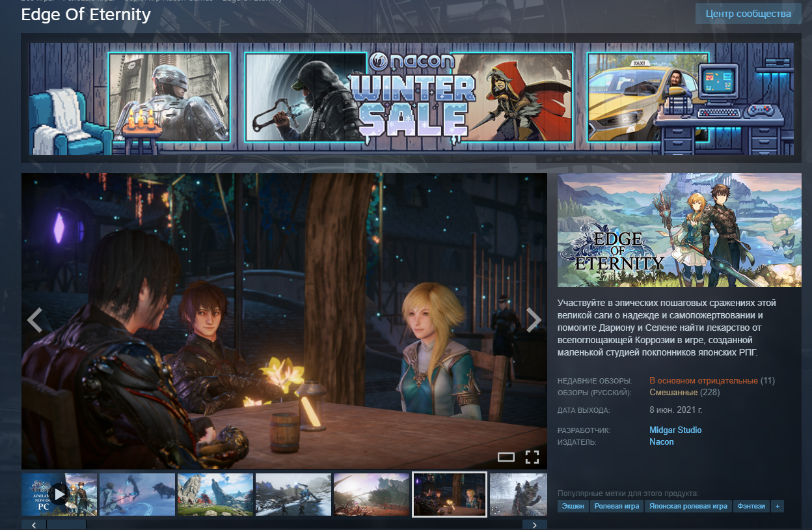
Task: Select the partially visible last thumbnail
Action: [519, 495]
